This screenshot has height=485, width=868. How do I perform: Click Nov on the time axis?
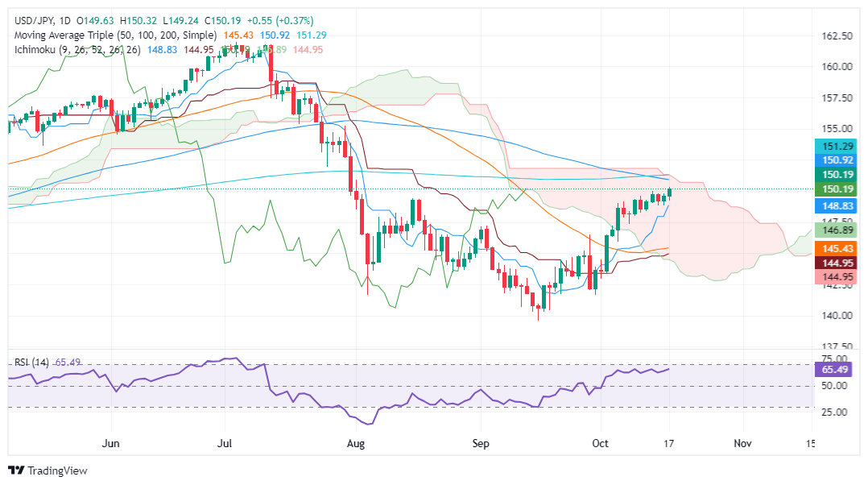coord(742,443)
